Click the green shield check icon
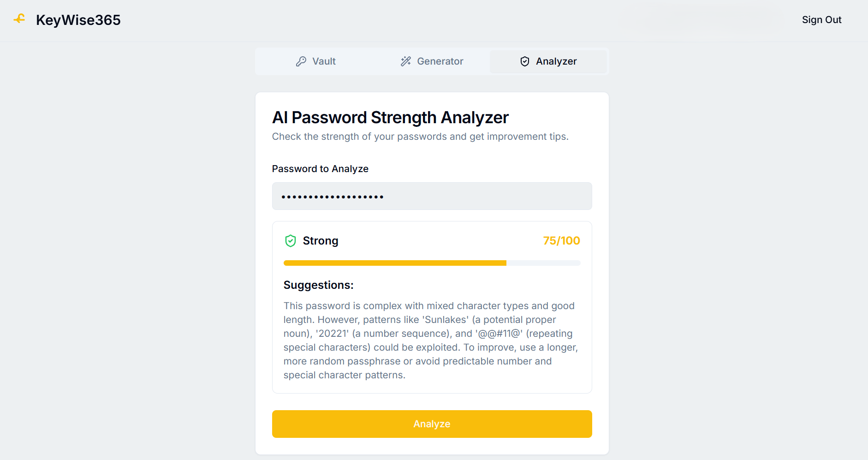The height and width of the screenshot is (460, 868). (x=291, y=241)
